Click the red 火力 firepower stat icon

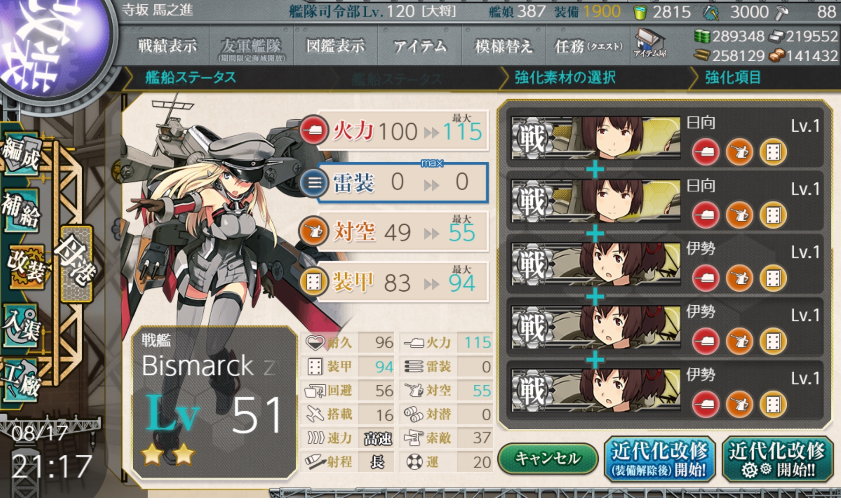[313, 130]
